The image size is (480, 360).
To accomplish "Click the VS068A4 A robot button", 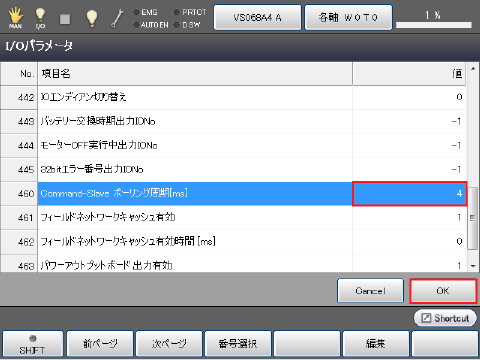I will pos(257,17).
